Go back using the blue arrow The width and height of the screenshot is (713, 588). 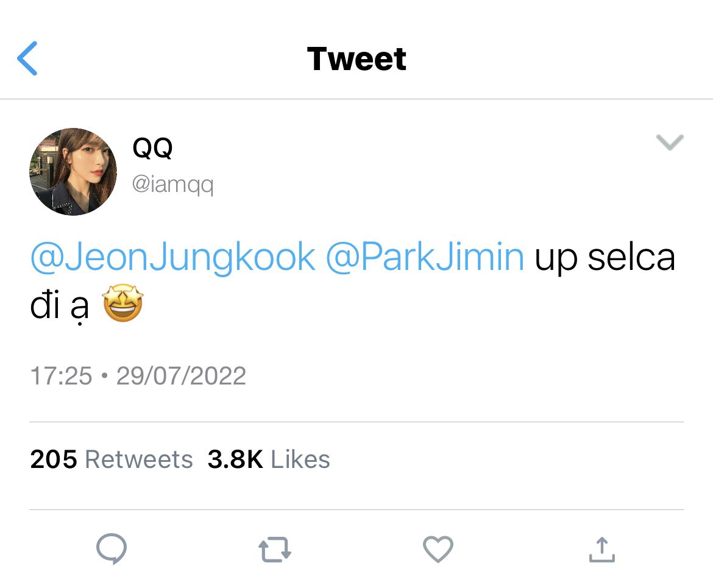[x=28, y=58]
